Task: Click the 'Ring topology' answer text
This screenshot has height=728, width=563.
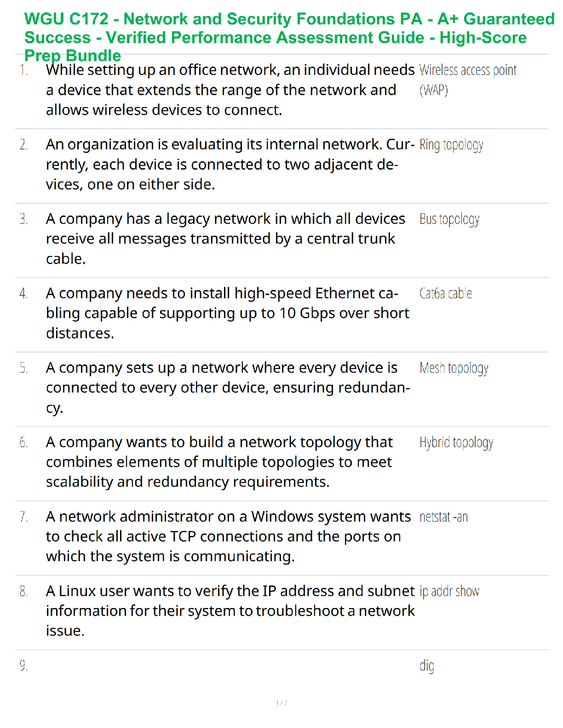Action: pyautogui.click(x=451, y=145)
